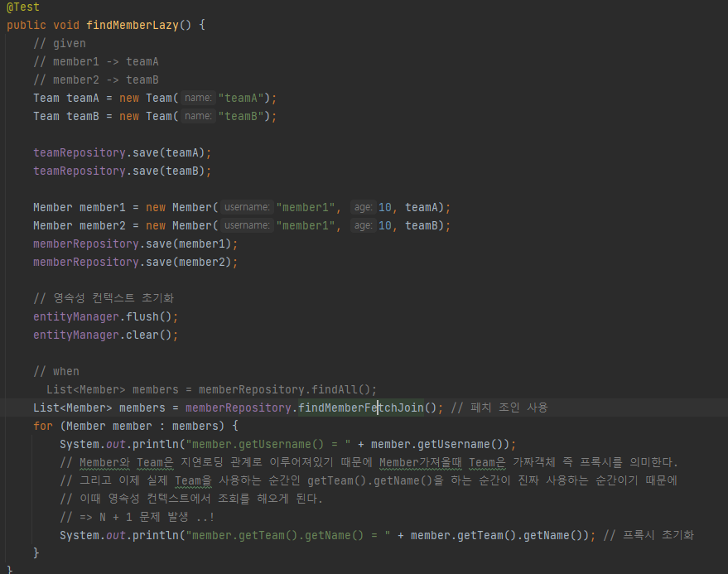The image size is (728, 574).
Task: Click the for keyword of the loop
Action: click(43, 426)
